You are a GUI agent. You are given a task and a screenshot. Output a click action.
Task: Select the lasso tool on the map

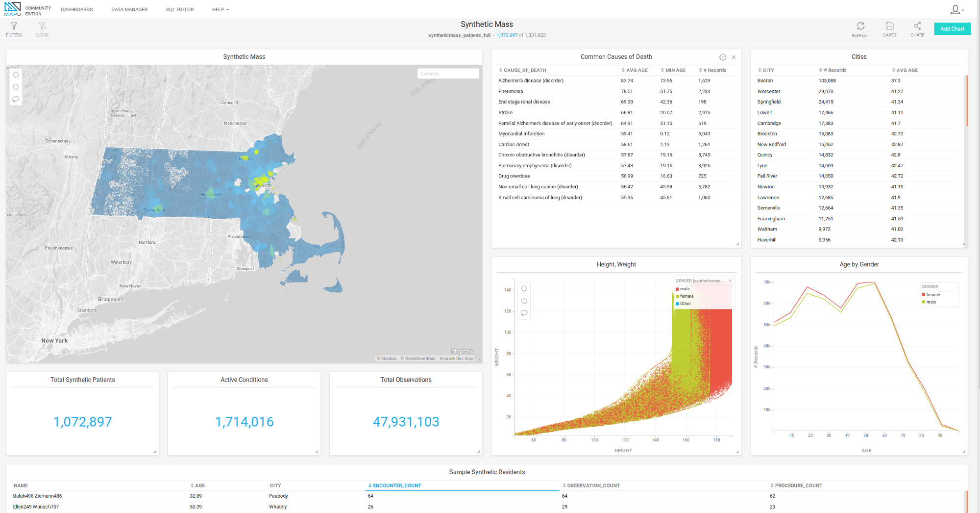tap(16, 99)
